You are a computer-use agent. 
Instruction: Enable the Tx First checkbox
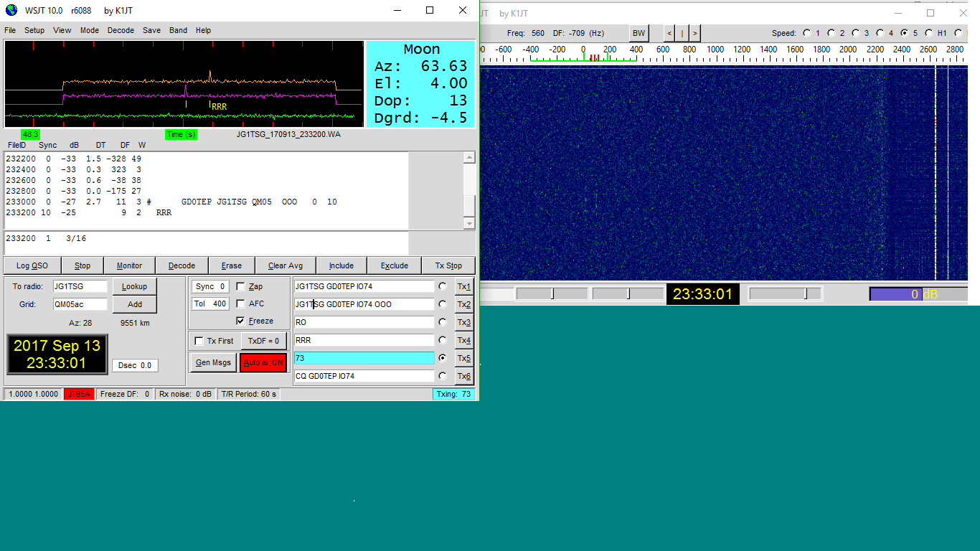coord(199,341)
